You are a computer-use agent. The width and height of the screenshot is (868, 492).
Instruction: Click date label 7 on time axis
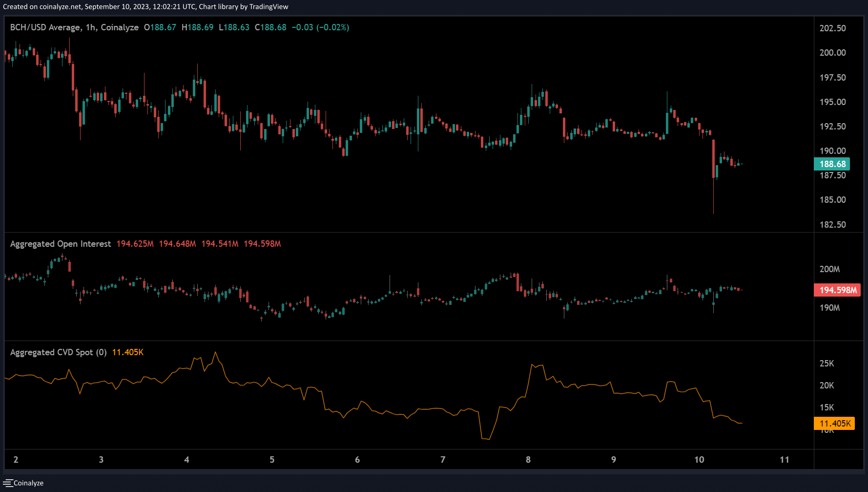point(443,459)
